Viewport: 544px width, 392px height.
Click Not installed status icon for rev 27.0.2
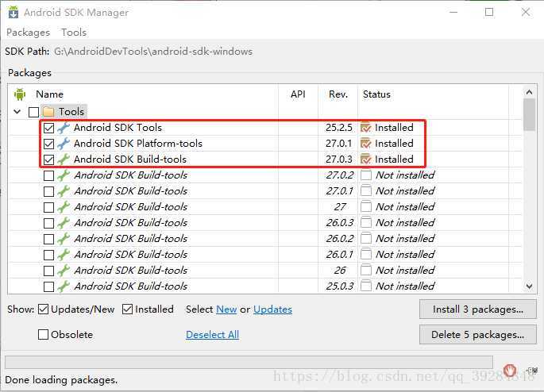pos(366,175)
